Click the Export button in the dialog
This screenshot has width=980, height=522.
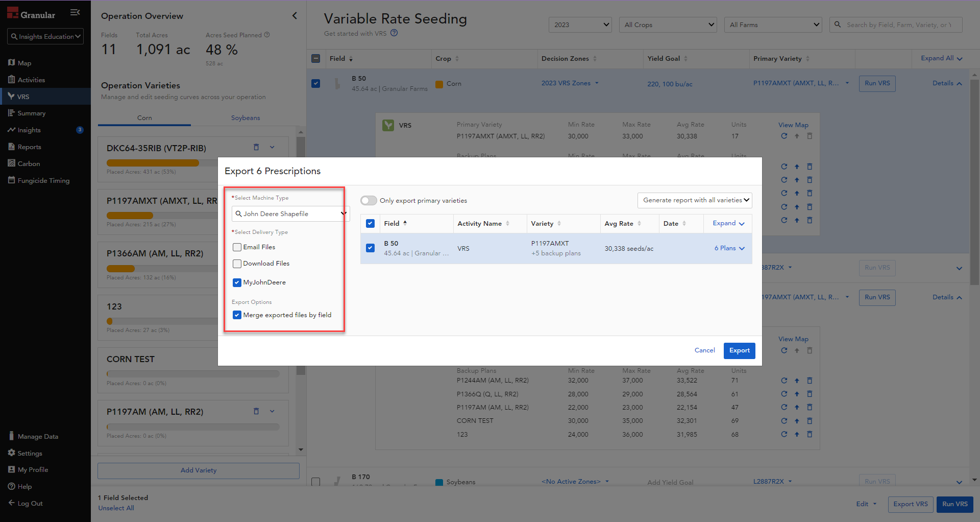tap(739, 350)
